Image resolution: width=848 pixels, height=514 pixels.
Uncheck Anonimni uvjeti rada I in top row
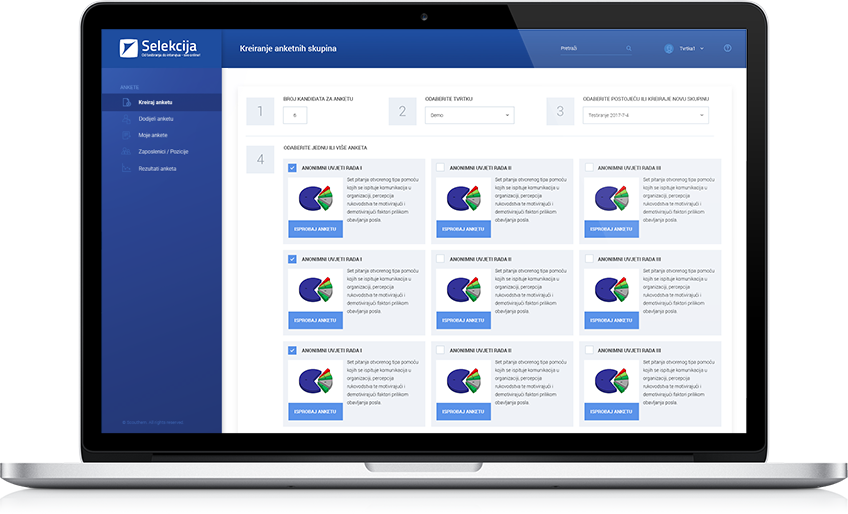coord(292,168)
